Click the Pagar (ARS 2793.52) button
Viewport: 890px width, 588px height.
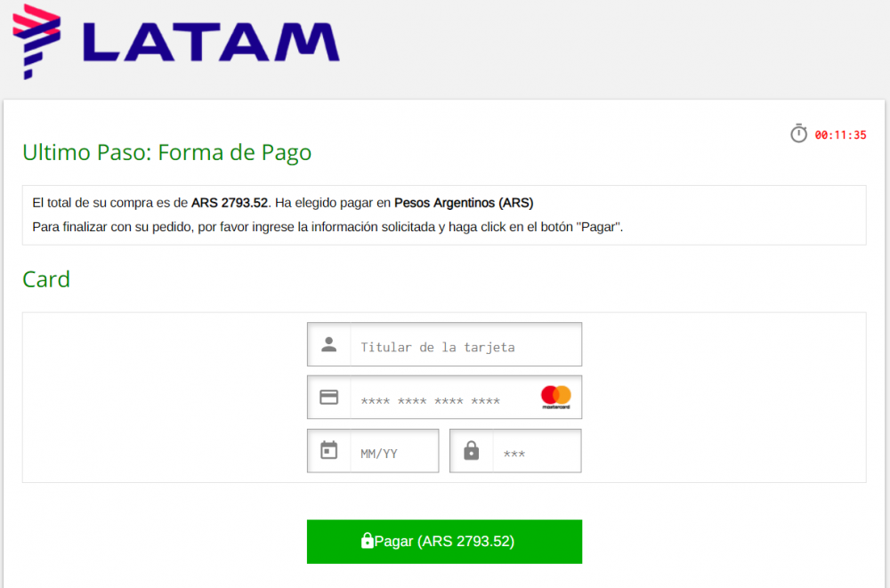[444, 542]
